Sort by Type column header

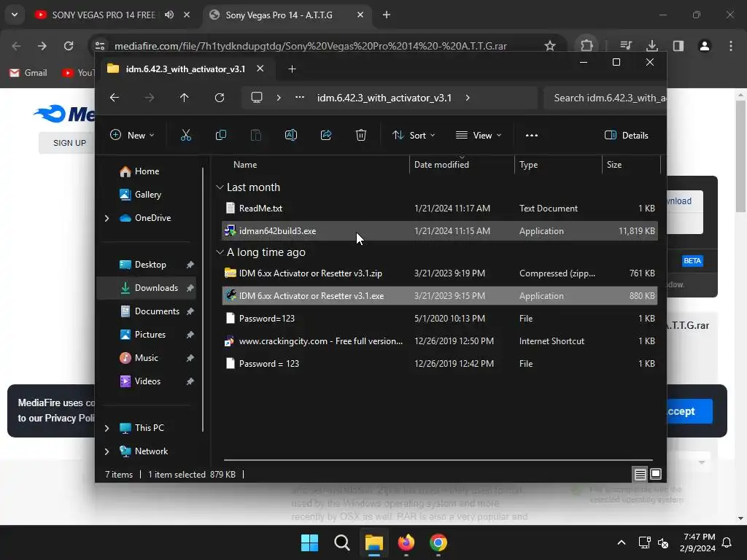pos(528,165)
